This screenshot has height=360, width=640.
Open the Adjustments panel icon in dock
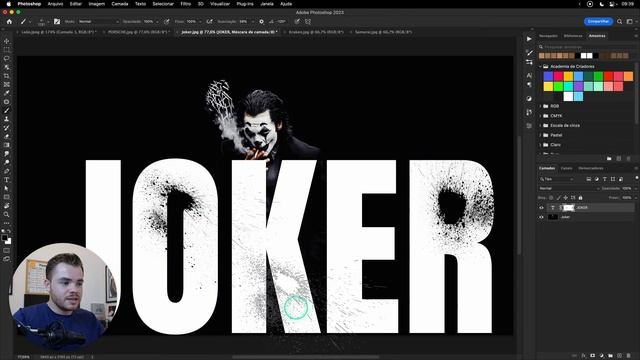click(529, 98)
